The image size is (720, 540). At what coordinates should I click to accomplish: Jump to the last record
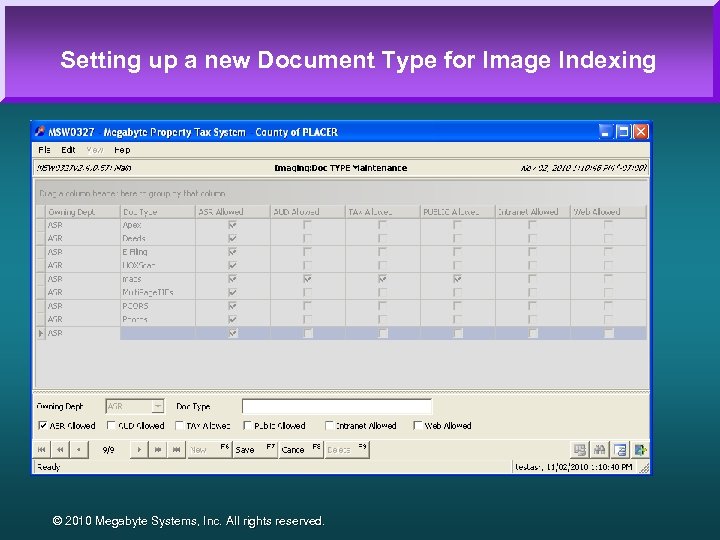tap(177, 450)
